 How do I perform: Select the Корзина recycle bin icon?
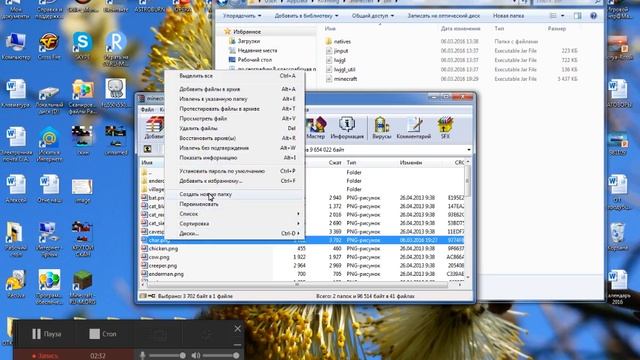click(x=618, y=237)
